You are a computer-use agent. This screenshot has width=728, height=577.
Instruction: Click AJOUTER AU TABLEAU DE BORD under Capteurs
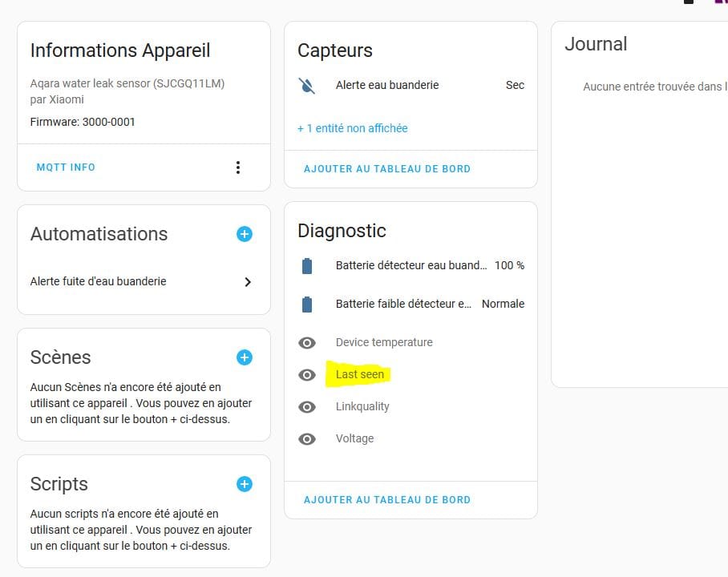(386, 169)
